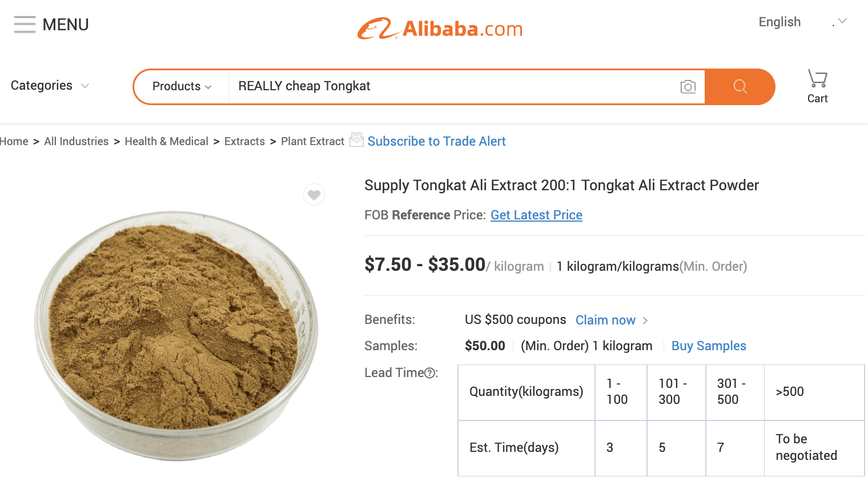The width and height of the screenshot is (868, 481).
Task: Open the hamburger MENU
Action: (x=25, y=24)
